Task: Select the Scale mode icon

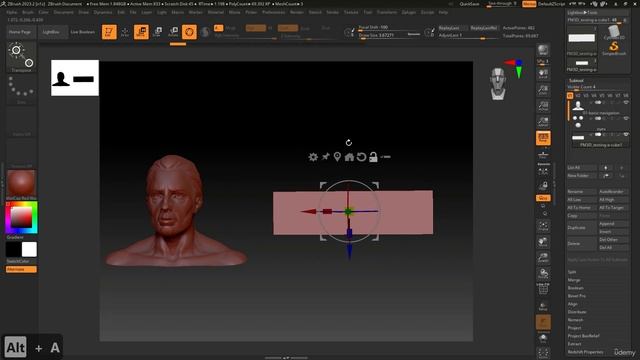Action: click(158, 32)
